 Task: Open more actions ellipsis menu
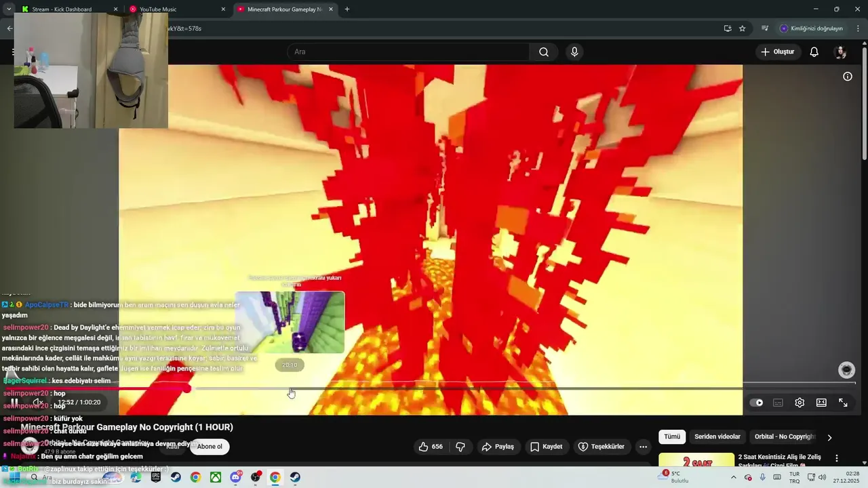[643, 447]
